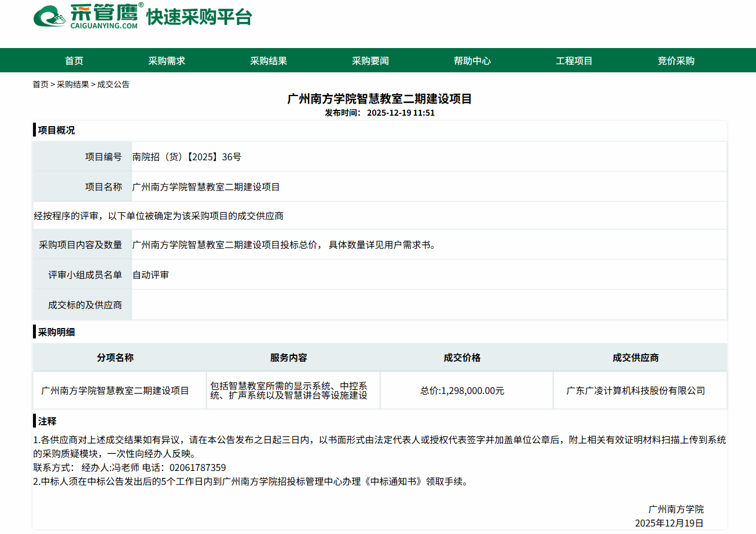The width and height of the screenshot is (756, 534).
Task: Open 采购结果 in the green navigation bar
Action: pos(269,61)
